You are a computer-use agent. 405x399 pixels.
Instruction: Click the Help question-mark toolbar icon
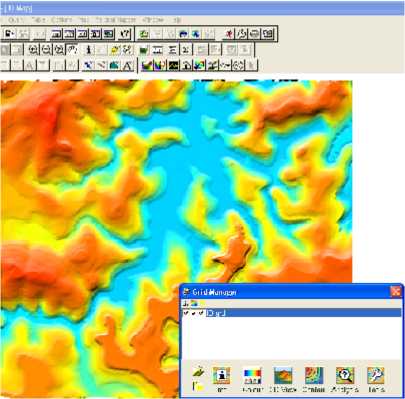click(125, 34)
